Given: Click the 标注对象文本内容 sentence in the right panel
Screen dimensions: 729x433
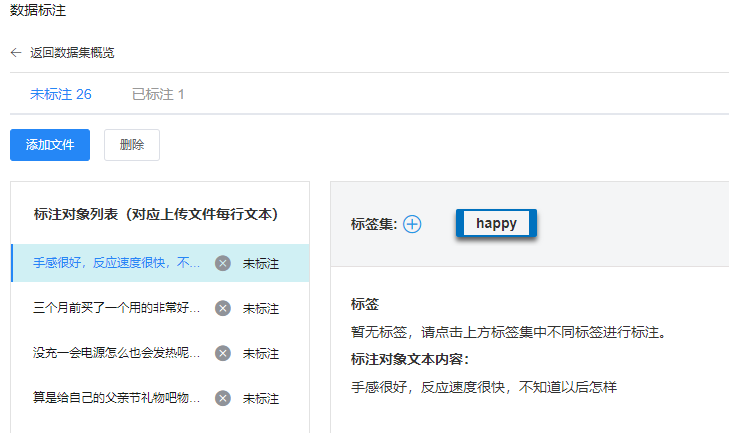Looking at the screenshot, I should pyautogui.click(x=483, y=386).
